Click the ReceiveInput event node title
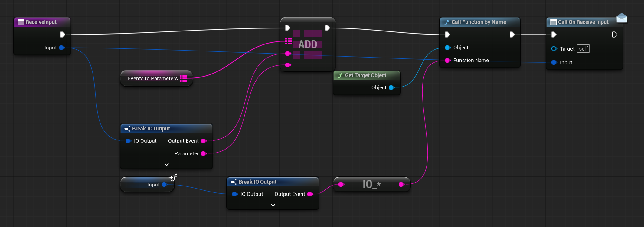 click(41, 22)
